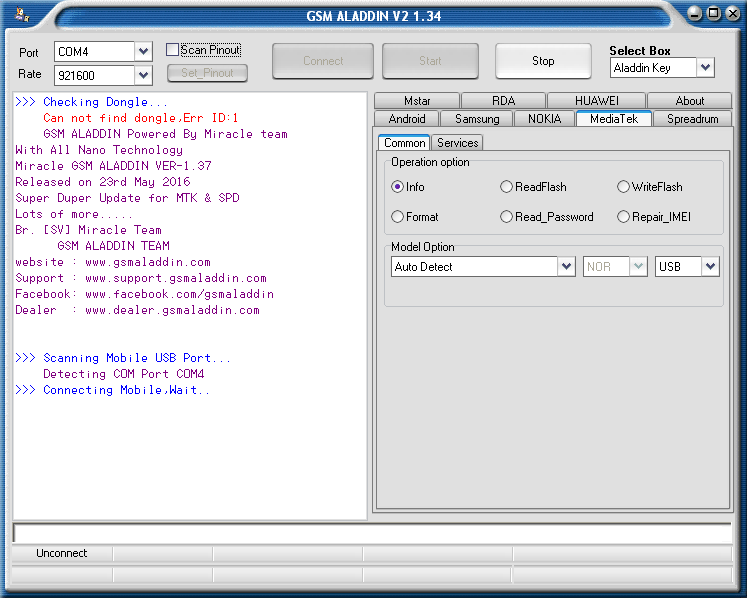
Task: Click the 'Checking Dongle...' log line
Action: (x=91, y=102)
